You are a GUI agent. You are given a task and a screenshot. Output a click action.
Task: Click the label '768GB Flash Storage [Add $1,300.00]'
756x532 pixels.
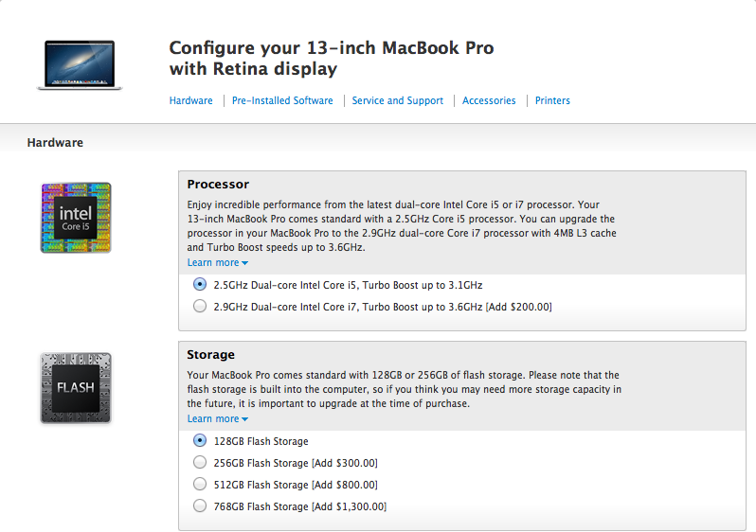coord(300,506)
